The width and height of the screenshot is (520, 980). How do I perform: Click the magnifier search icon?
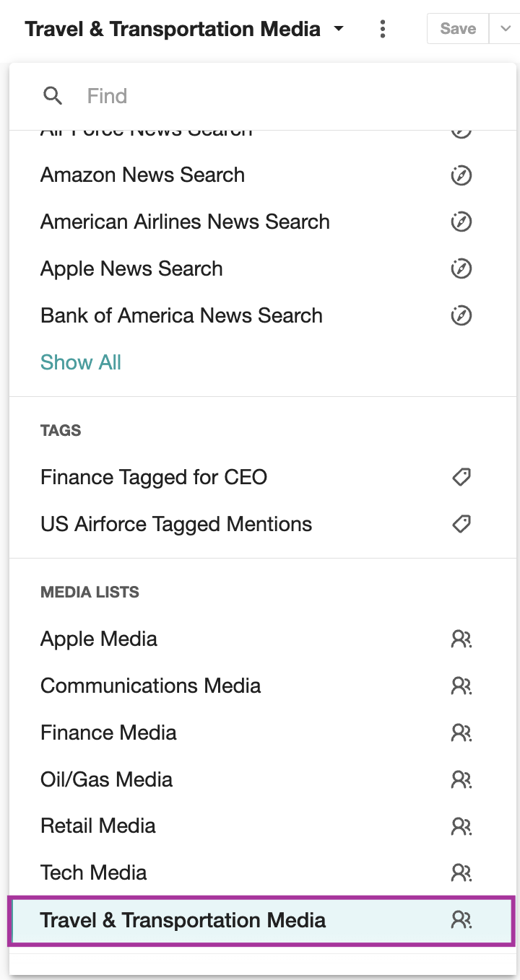[x=53, y=96]
